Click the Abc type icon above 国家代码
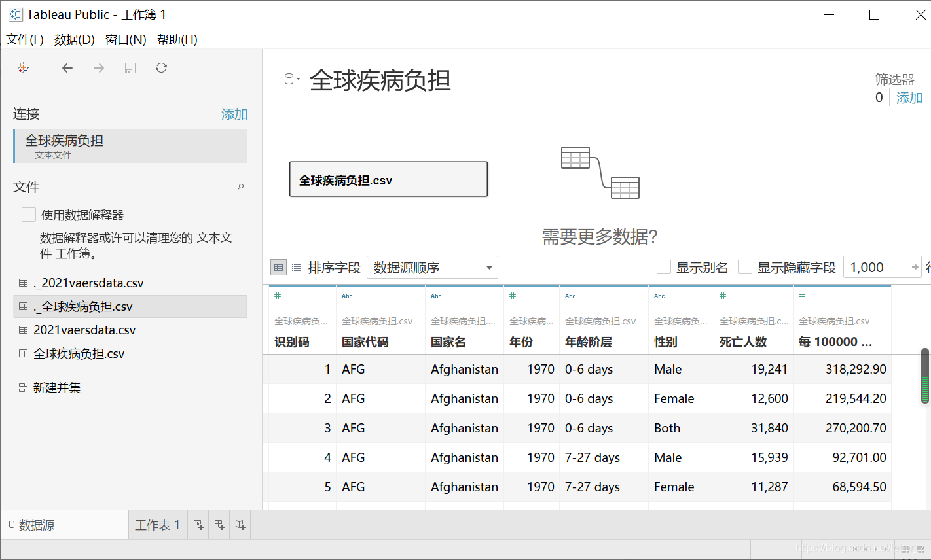The height and width of the screenshot is (560, 931). pos(347,296)
